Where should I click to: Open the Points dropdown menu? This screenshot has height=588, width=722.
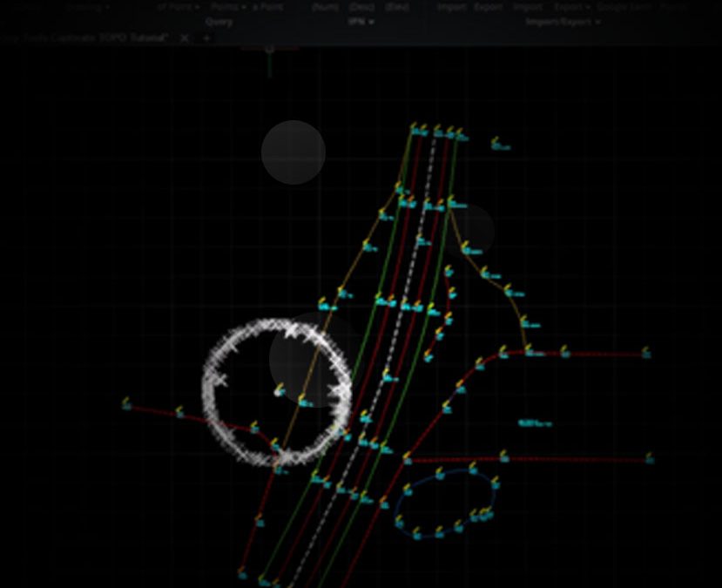(228, 7)
